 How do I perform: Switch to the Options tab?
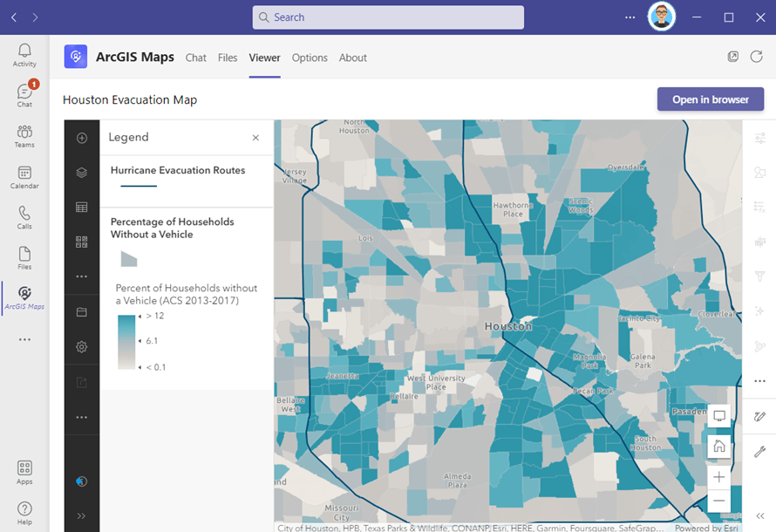[x=310, y=58]
